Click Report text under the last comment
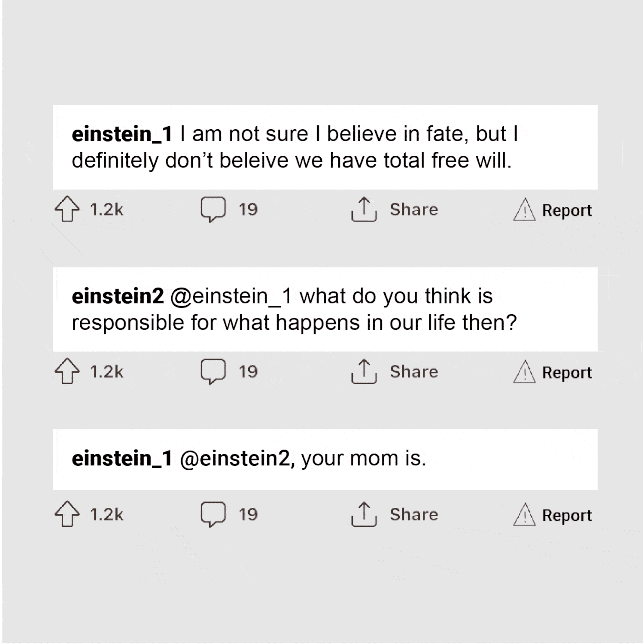Viewport: 644px width, 644px height. pyautogui.click(x=567, y=515)
